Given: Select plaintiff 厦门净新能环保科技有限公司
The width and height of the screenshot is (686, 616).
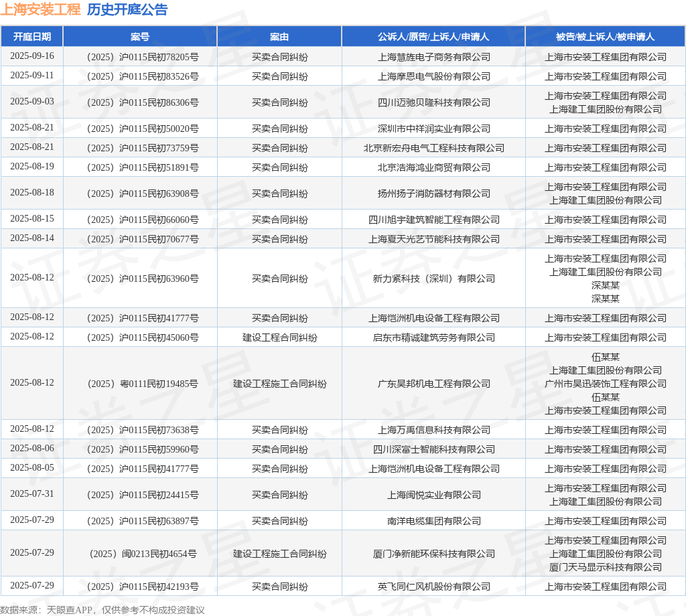Looking at the screenshot, I should coord(433,554).
